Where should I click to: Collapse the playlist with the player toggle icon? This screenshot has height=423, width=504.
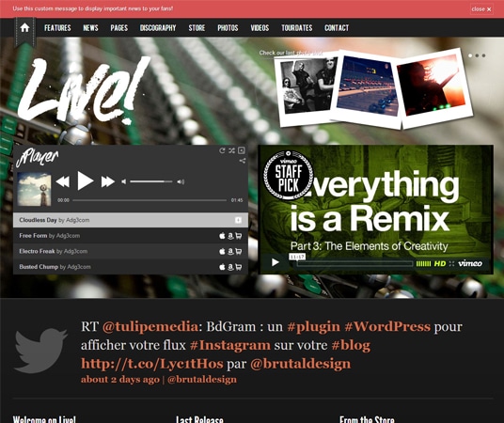[242, 150]
